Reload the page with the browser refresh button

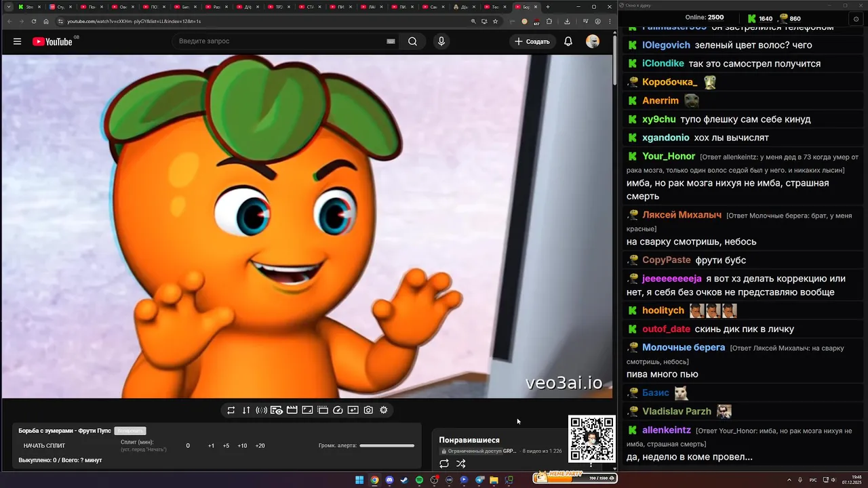[33, 21]
